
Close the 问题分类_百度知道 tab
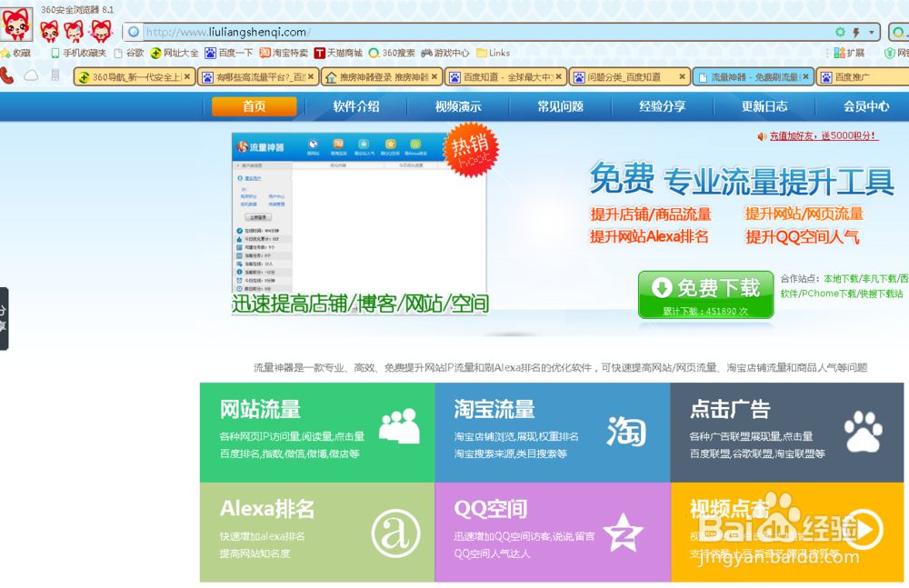(x=683, y=76)
